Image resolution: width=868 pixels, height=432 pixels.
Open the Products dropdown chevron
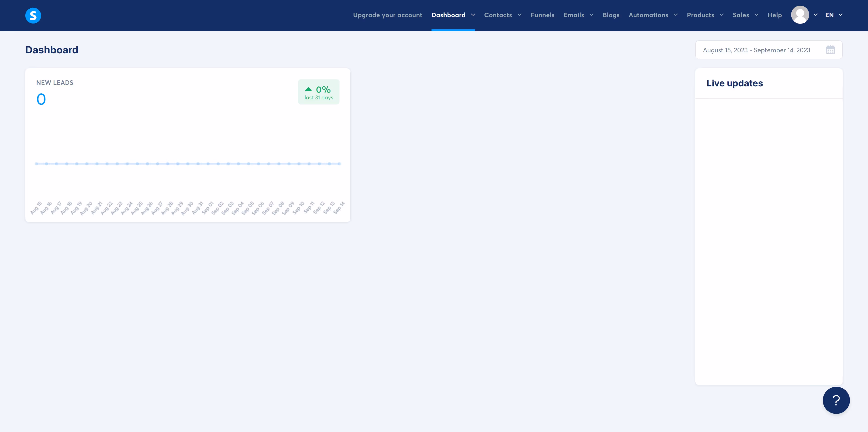pos(722,15)
